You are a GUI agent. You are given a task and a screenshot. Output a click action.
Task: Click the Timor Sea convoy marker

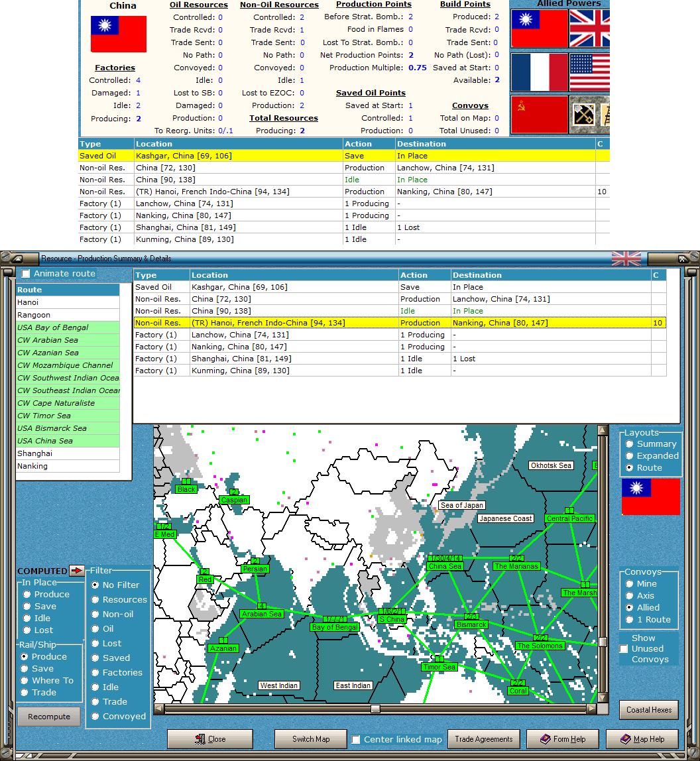pyautogui.click(x=439, y=667)
